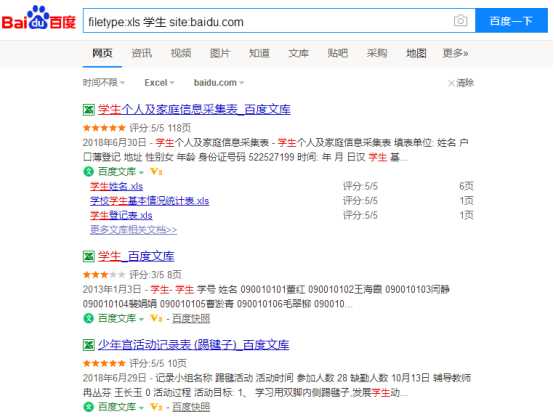Screen dimensions: 554x418
Task: Select the 网页 tab
Action: click(102, 53)
